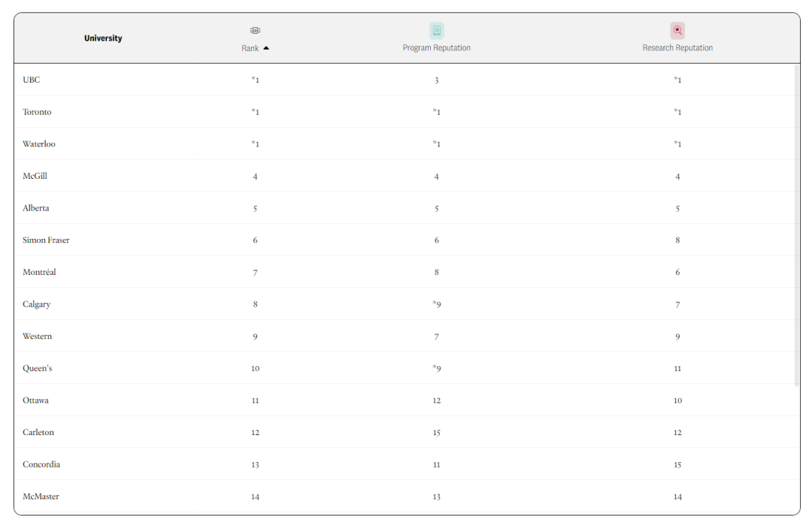Sort by Program Reputation header label
The image size is (812, 520).
click(x=437, y=47)
